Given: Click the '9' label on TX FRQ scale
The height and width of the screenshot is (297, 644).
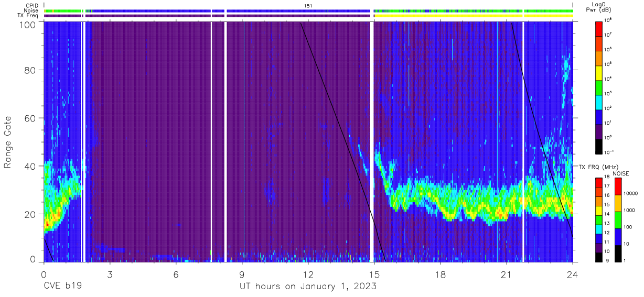Looking at the screenshot, I should (x=607, y=260).
